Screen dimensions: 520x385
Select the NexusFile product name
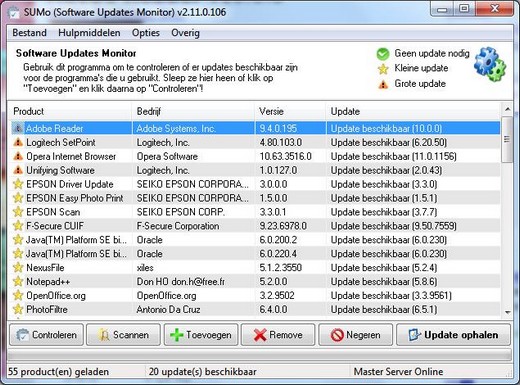pyautogui.click(x=45, y=267)
